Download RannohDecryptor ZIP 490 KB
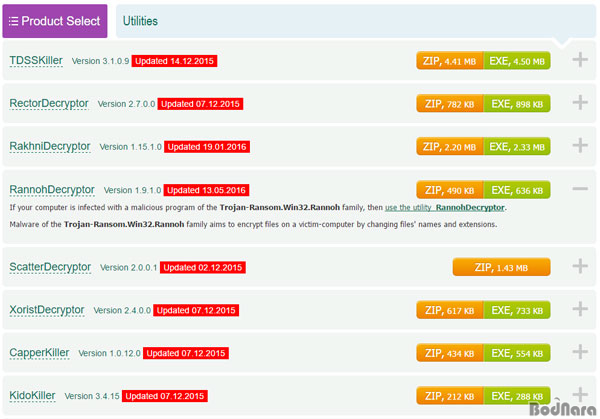This screenshot has height=419, width=600. (x=450, y=190)
